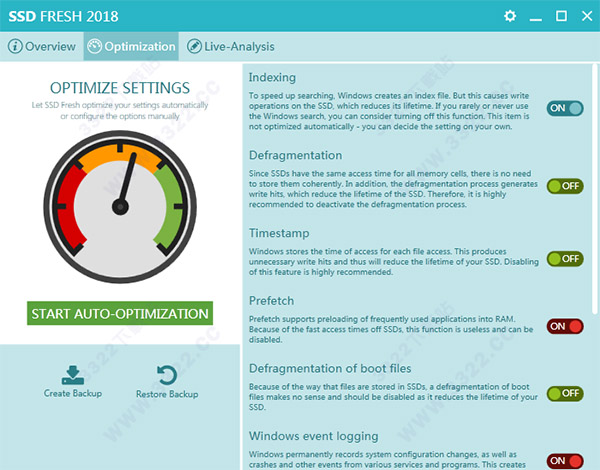Viewport: 600px width, 470px height.
Task: Click the Create Backup label
Action: 73,393
